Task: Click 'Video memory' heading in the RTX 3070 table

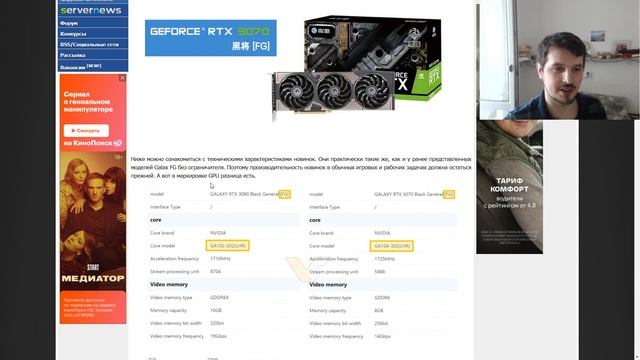Action: 328,285
